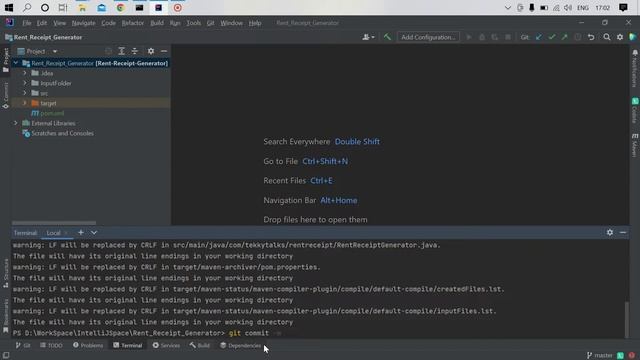Image resolution: width=640 pixels, height=360 pixels.
Task: Collapse the Rent_Receipt_Generator root node
Action: coord(16,63)
